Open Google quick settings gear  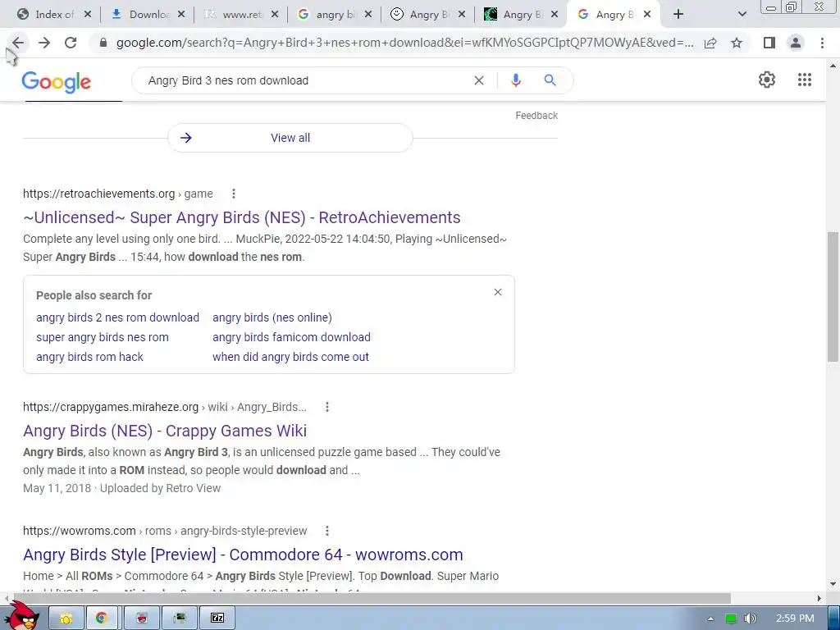[767, 80]
